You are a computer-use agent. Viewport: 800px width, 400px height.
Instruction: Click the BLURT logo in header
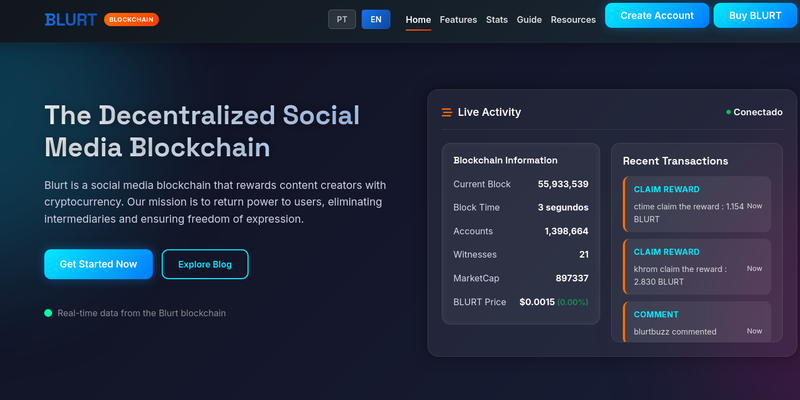pyautogui.click(x=69, y=19)
